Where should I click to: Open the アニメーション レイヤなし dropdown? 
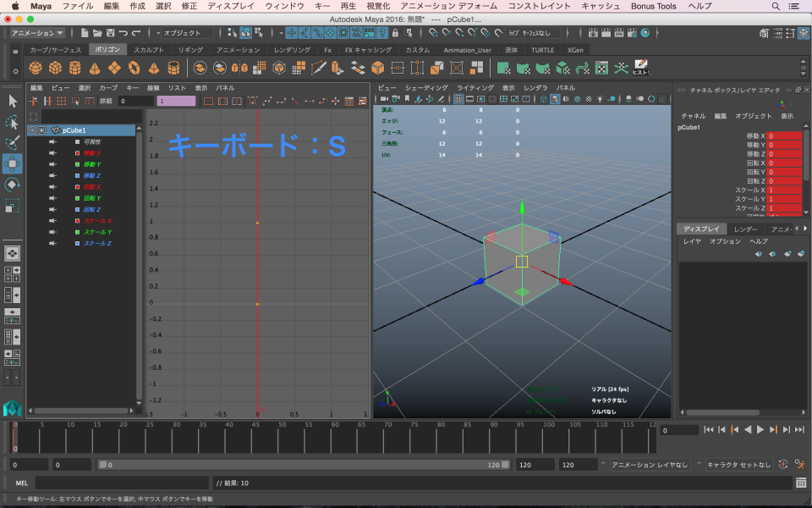coord(650,465)
